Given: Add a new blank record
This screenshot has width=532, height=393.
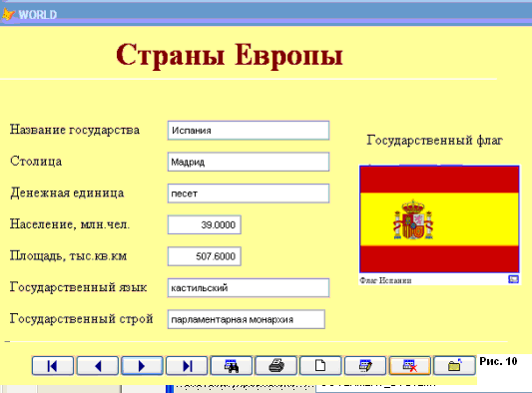Looking at the screenshot, I should pos(320,366).
